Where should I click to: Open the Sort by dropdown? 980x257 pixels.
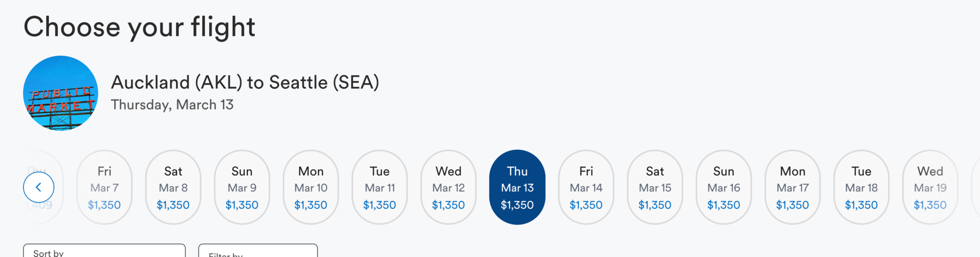point(104,252)
